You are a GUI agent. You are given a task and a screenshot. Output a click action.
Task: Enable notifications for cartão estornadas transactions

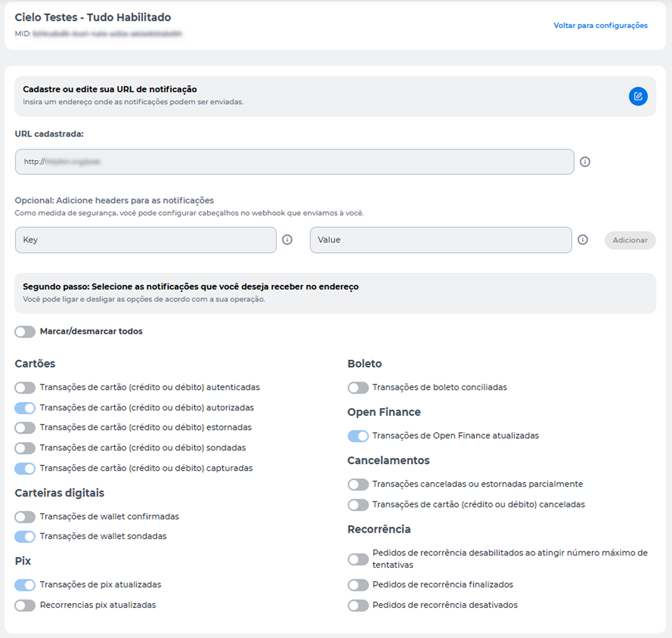(25, 428)
